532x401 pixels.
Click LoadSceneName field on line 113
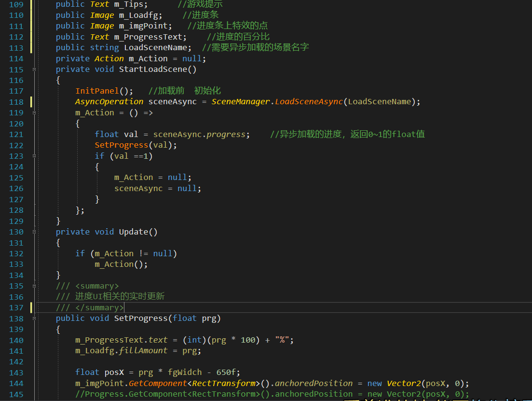point(155,48)
